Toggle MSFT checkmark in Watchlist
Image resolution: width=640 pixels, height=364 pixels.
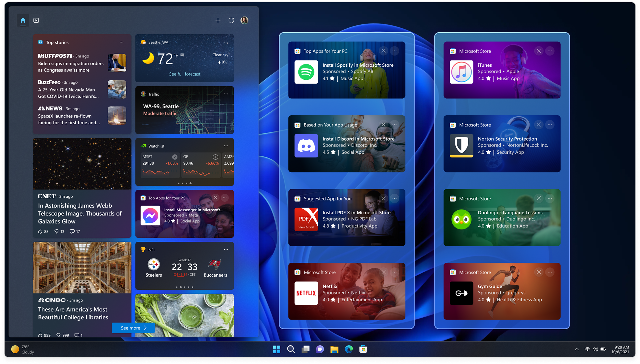tap(175, 157)
